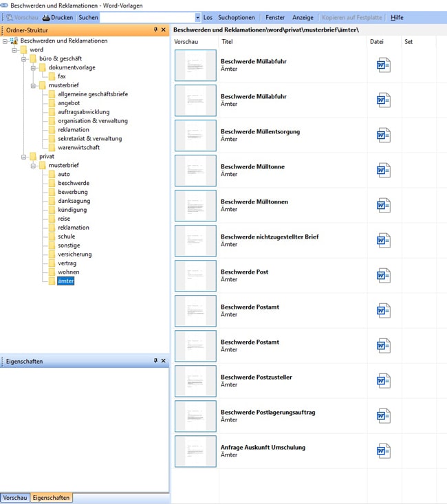This screenshot has width=447, height=504.
Task: Open the Word file for Beschwerde Mülltonne
Action: tap(383, 171)
